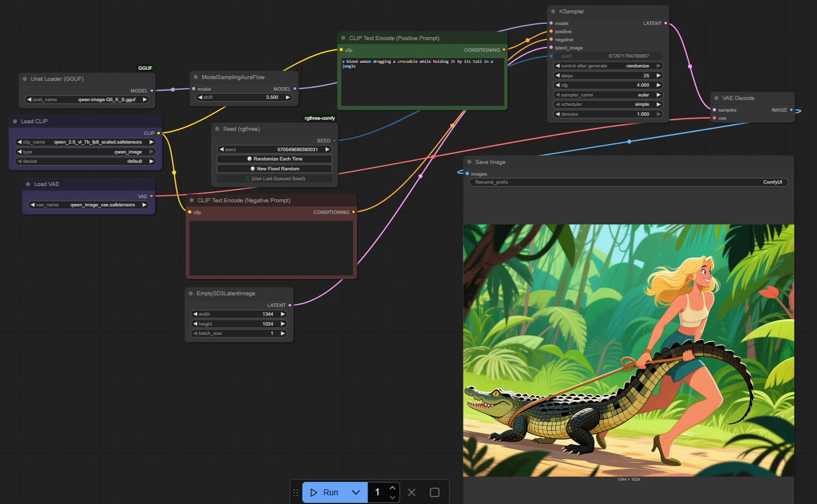
Task: Click the left arrow on the shift widget
Action: click(x=200, y=97)
